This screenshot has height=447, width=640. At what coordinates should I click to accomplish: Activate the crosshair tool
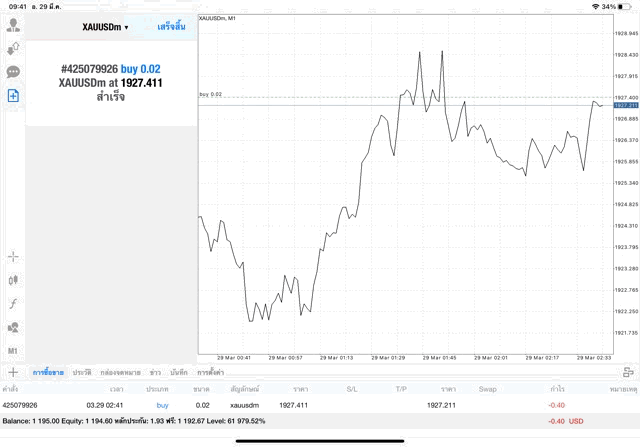pos(13,256)
